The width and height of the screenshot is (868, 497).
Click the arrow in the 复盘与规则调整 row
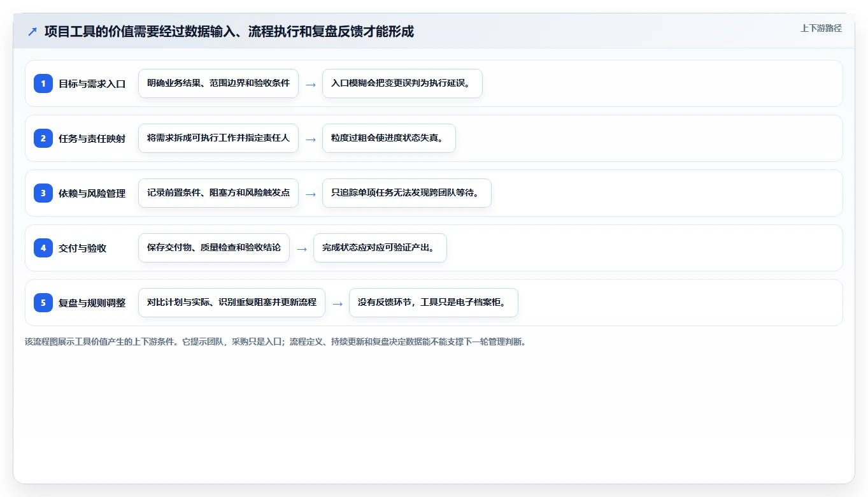(x=338, y=304)
